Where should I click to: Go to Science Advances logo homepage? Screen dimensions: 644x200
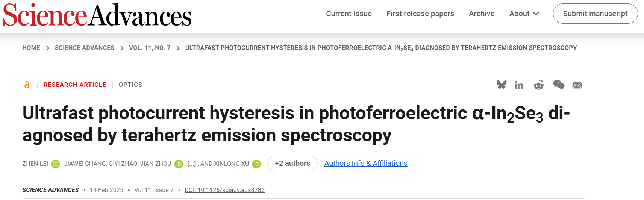[97, 15]
